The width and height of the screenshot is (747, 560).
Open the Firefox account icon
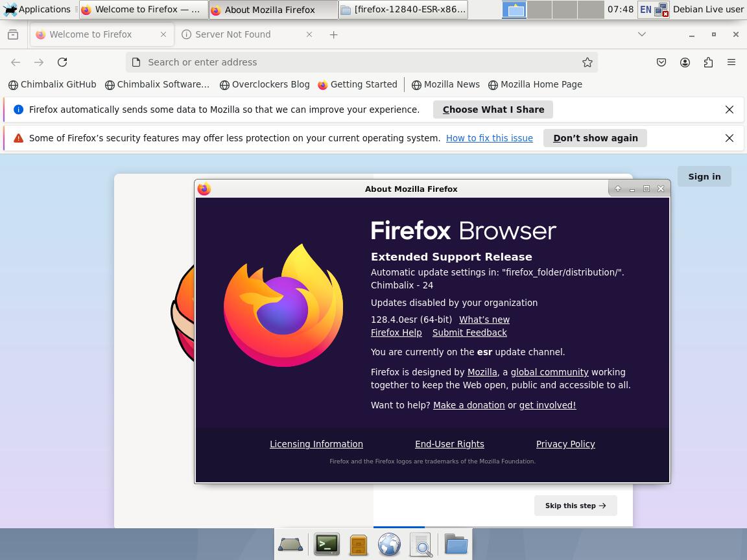click(x=685, y=62)
